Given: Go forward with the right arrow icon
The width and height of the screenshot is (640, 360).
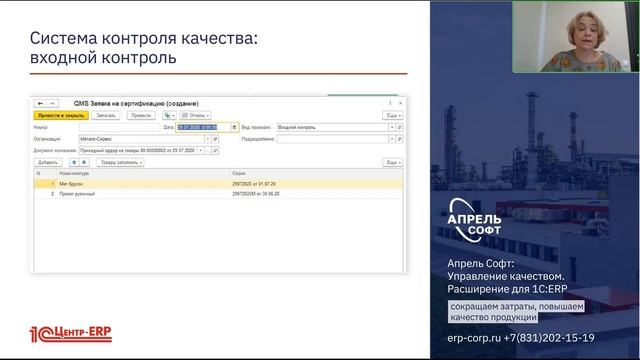Looking at the screenshot, I should 52,104.
